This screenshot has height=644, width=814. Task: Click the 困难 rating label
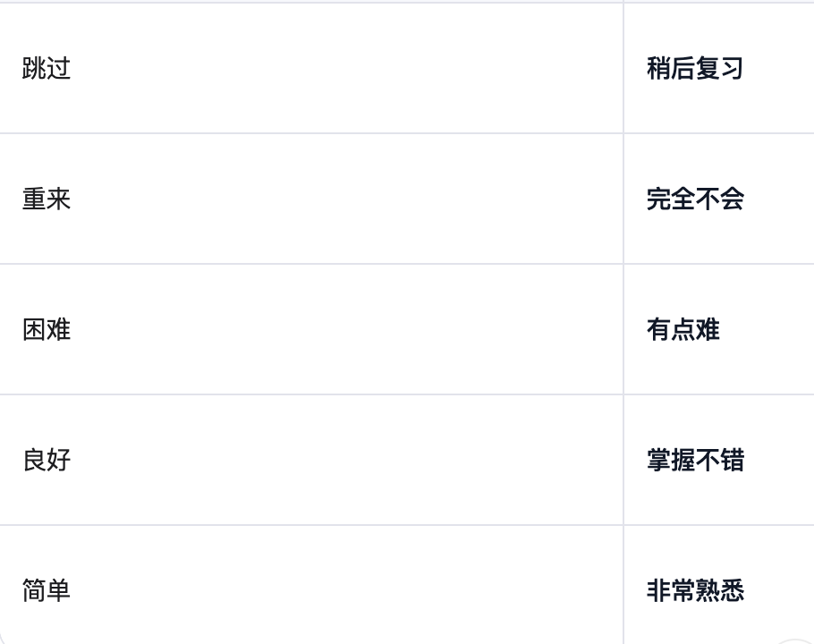pos(47,330)
